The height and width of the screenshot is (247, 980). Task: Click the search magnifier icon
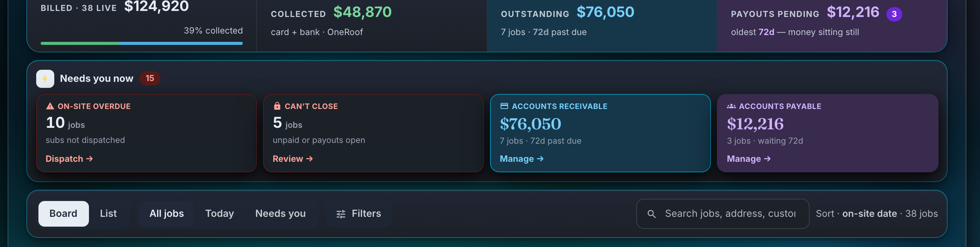(x=651, y=214)
